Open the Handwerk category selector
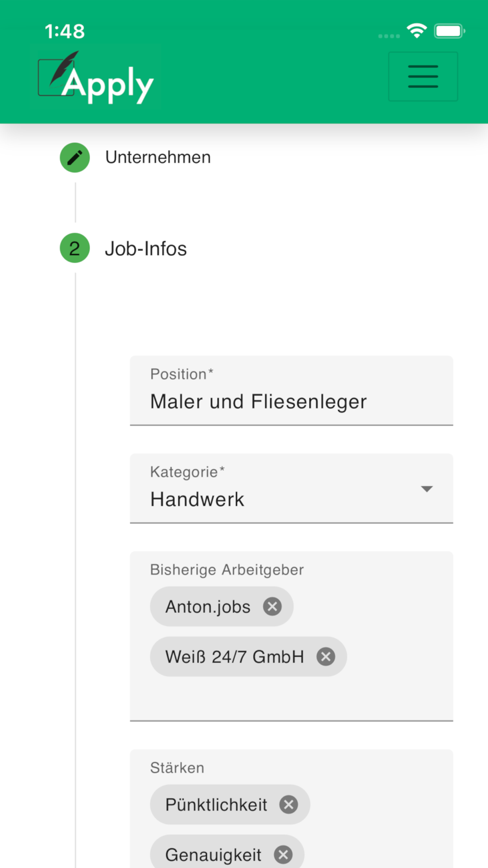The image size is (488, 868). (291, 489)
